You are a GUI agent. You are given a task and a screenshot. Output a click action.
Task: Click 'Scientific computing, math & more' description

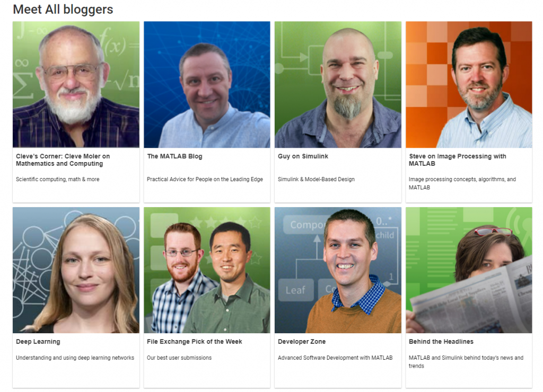(x=57, y=179)
